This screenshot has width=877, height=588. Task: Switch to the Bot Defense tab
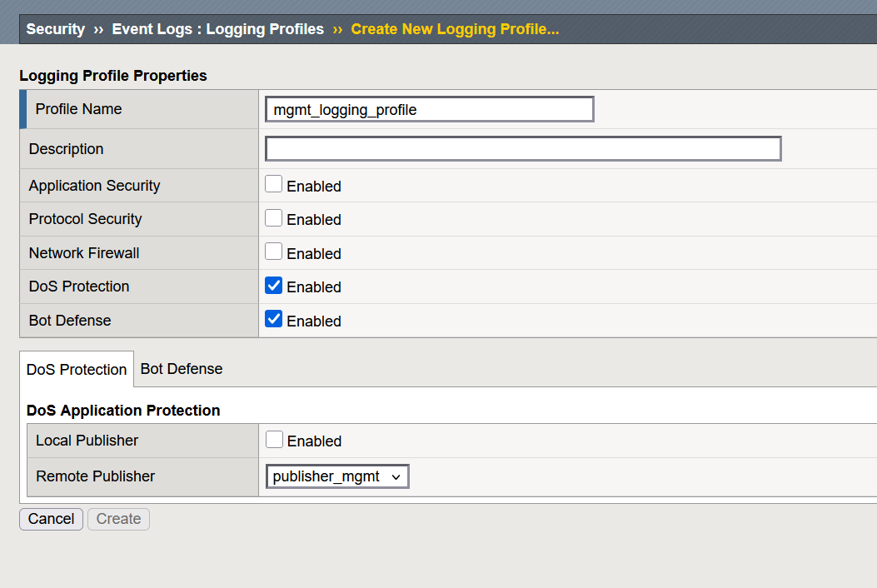tap(182, 369)
